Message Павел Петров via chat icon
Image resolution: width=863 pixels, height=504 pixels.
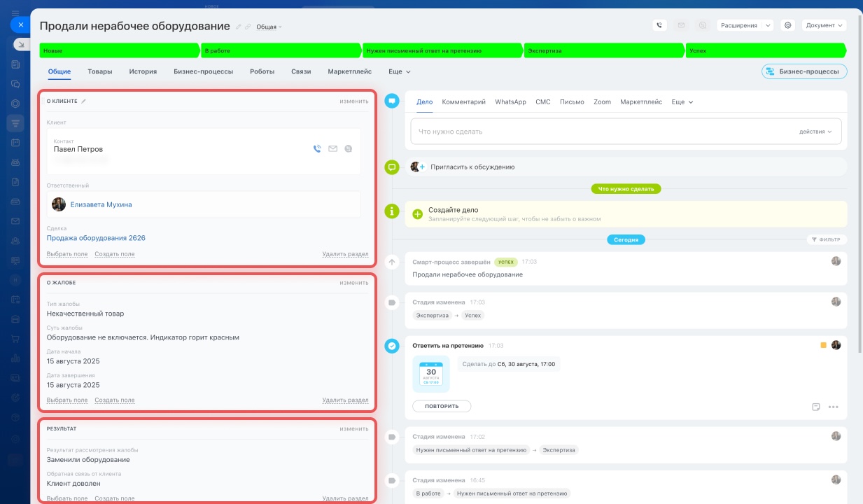click(349, 148)
